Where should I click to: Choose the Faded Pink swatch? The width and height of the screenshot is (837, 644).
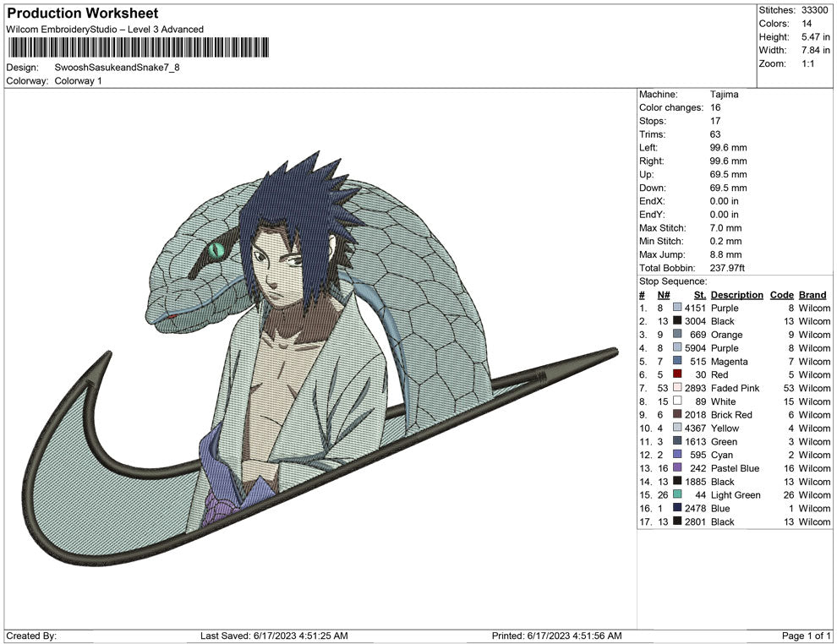pos(677,388)
